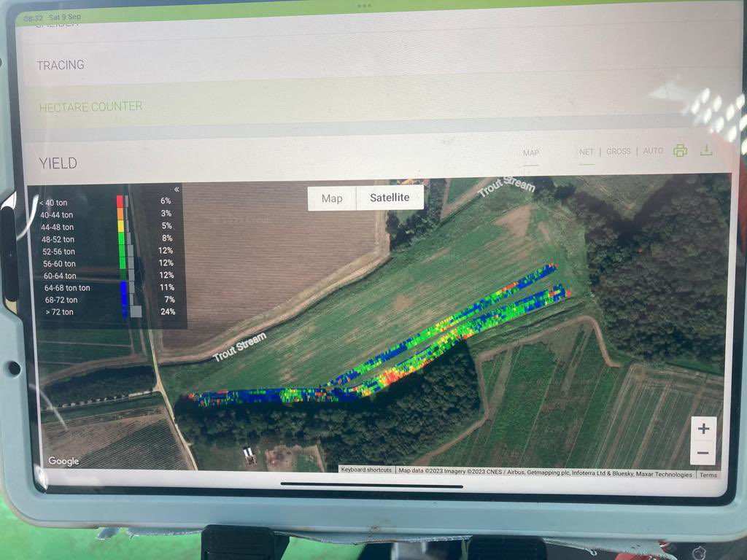
Task: Click the 11% value in legend
Action: tap(167, 287)
